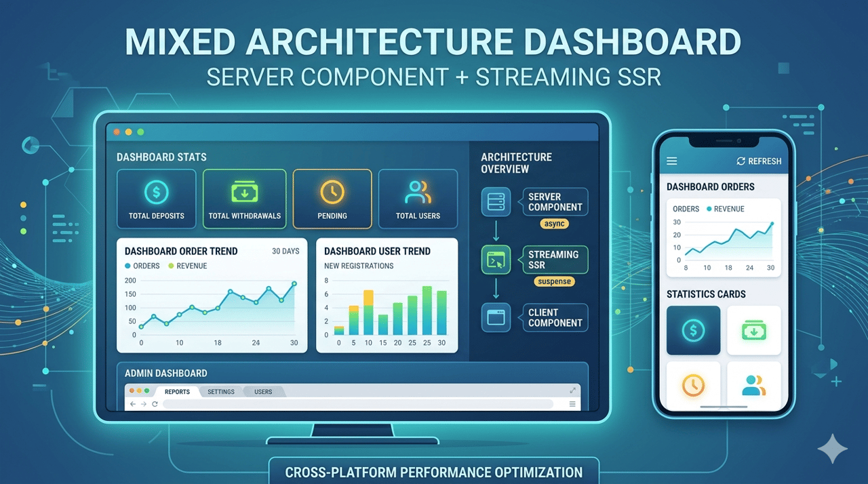Toggle the Orders legend on phone chart
The image size is (868, 484).
686,209
